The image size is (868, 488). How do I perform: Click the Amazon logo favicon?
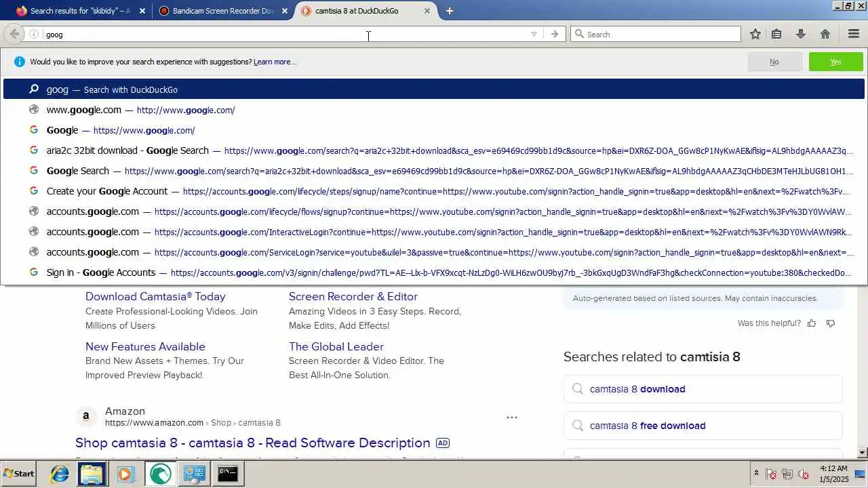tap(85, 416)
